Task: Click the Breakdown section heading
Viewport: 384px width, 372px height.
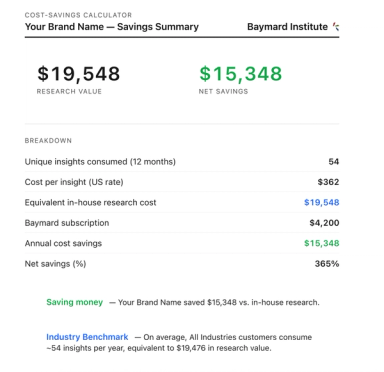Action: [48, 141]
